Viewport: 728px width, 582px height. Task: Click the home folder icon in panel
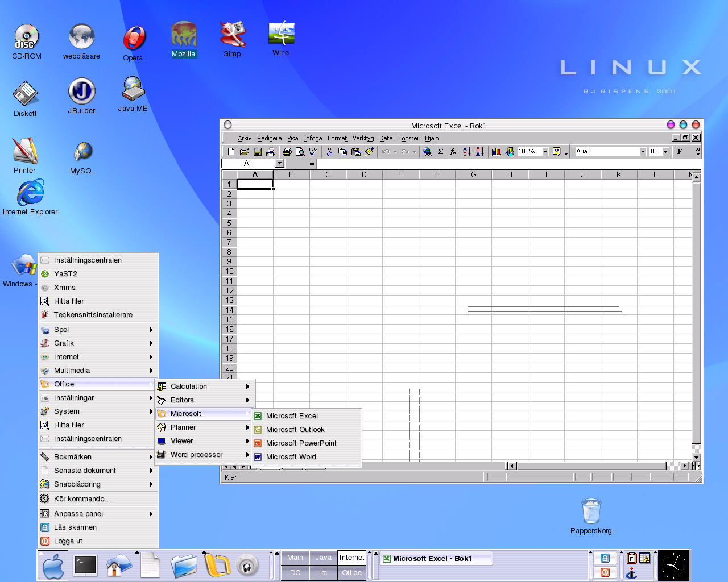tap(118, 566)
